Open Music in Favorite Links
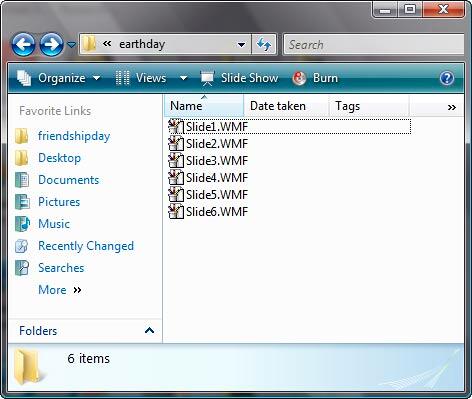This screenshot has width=472, height=399. click(54, 224)
